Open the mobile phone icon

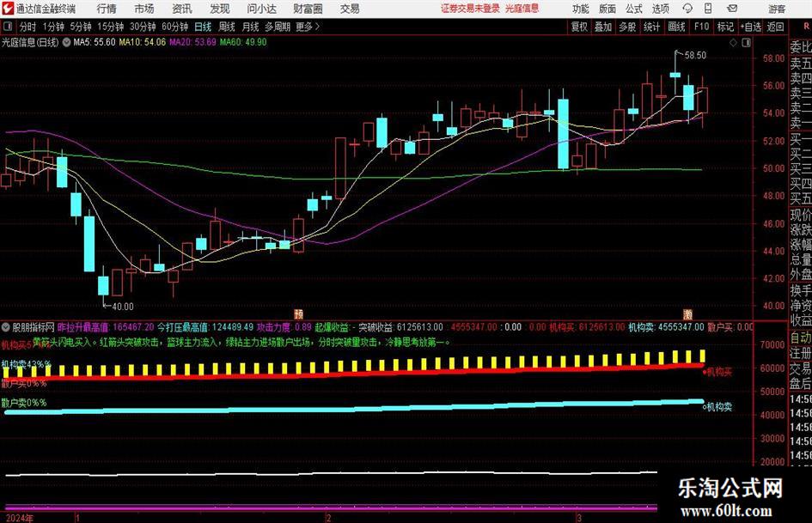click(x=708, y=9)
